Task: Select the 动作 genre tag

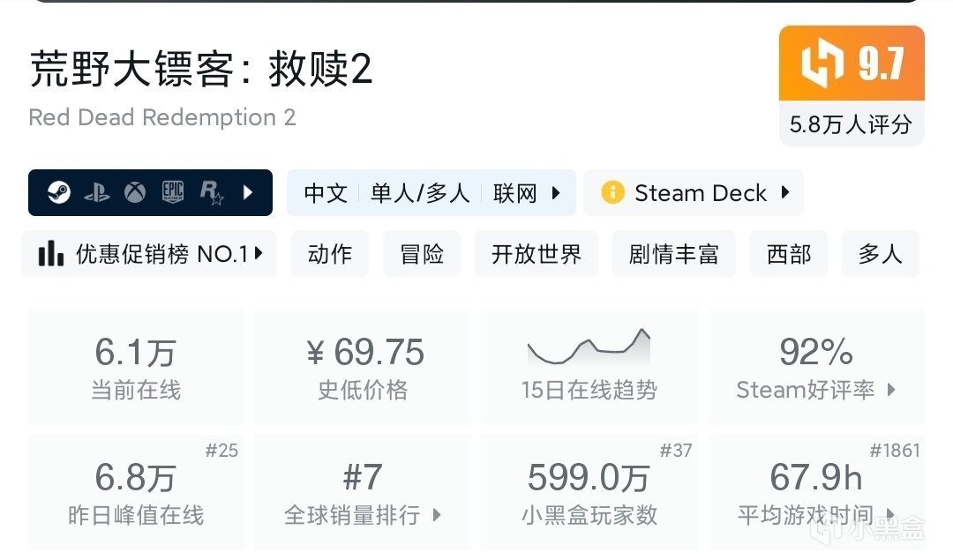Action: (x=330, y=254)
